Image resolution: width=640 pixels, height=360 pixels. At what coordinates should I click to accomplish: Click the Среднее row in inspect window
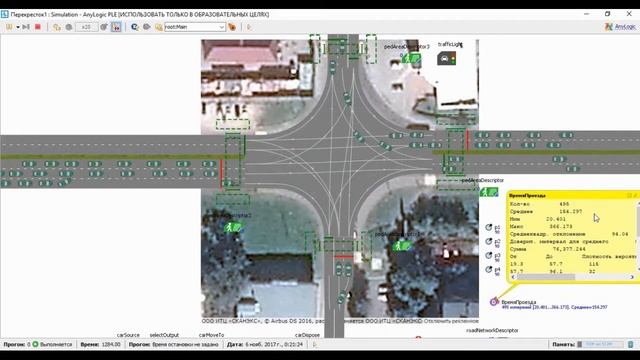pos(547,211)
